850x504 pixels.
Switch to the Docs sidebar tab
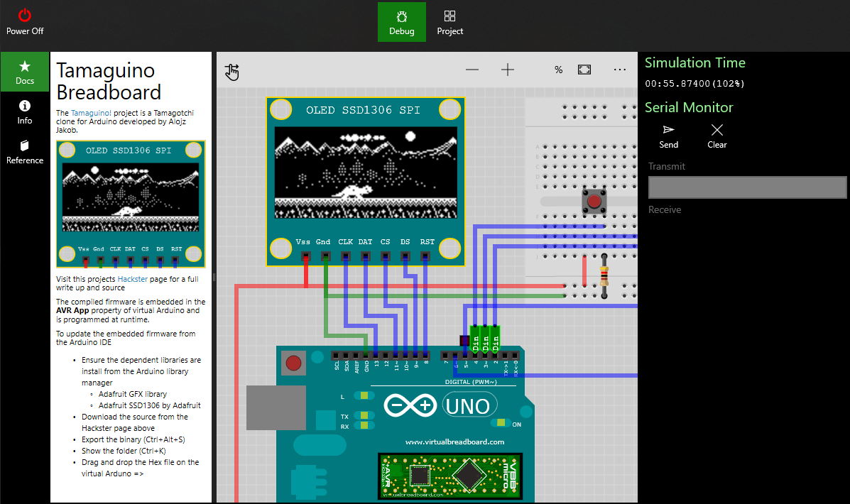(25, 72)
